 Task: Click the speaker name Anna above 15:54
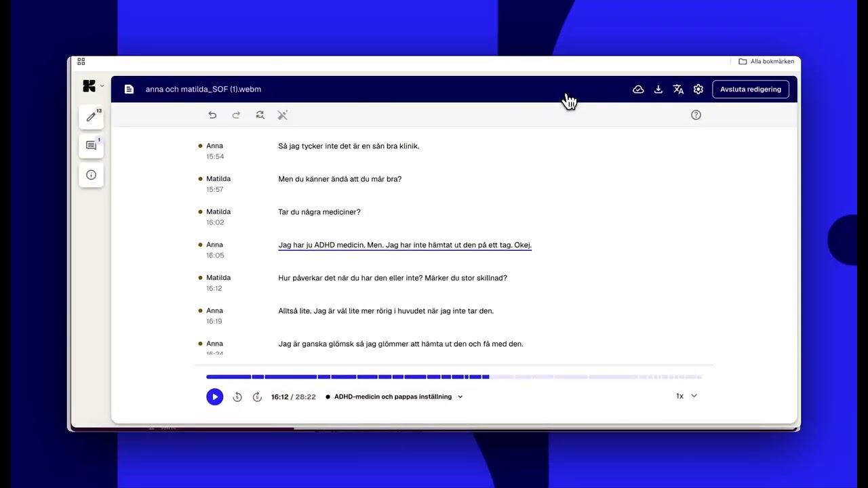pos(214,146)
